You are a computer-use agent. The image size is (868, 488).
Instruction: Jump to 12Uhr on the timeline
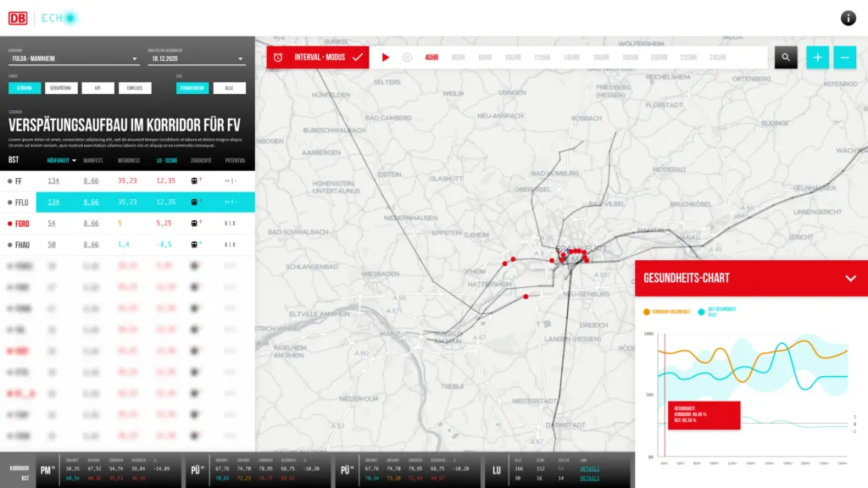pyautogui.click(x=542, y=58)
